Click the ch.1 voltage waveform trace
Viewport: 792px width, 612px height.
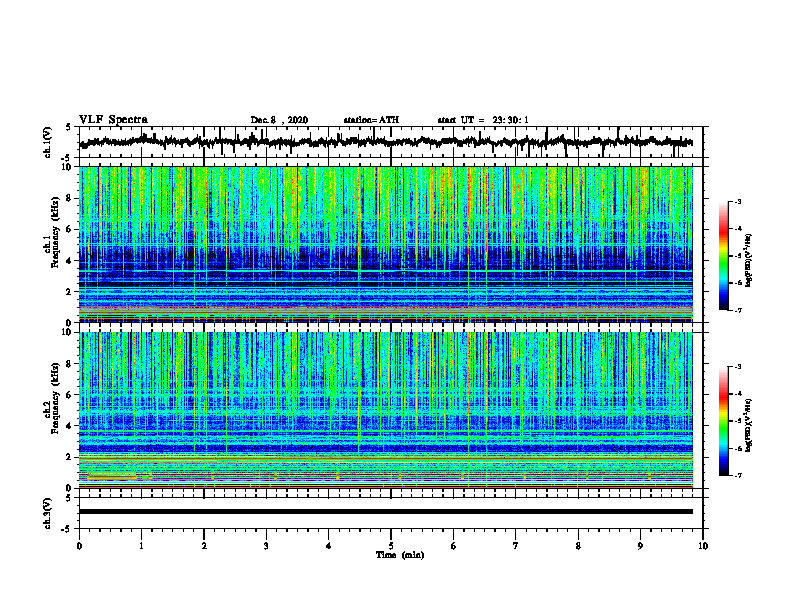point(386,142)
